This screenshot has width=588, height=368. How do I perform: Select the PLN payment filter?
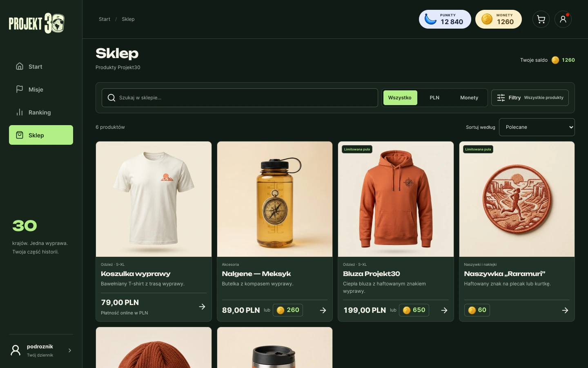[434, 98]
